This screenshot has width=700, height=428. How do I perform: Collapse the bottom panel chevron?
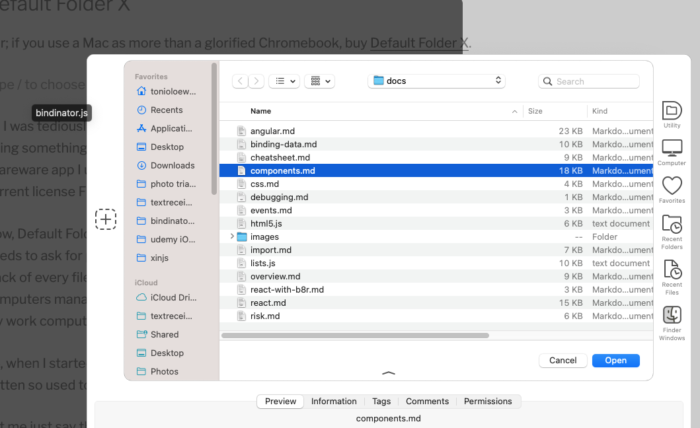pos(388,373)
